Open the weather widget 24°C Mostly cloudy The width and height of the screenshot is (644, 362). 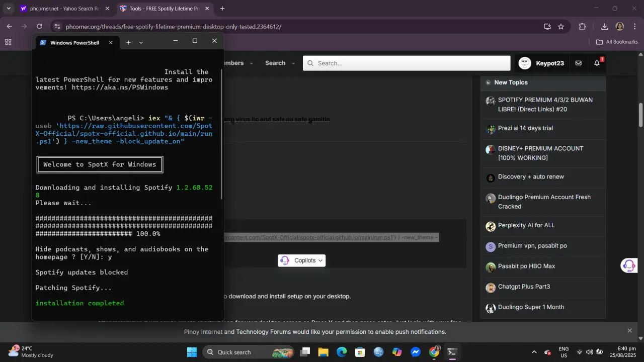click(31, 352)
